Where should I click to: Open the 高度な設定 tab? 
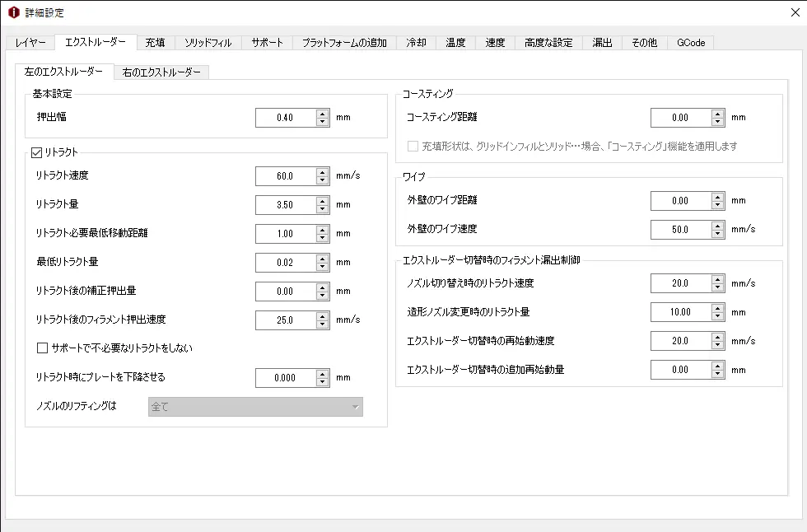[x=548, y=43]
